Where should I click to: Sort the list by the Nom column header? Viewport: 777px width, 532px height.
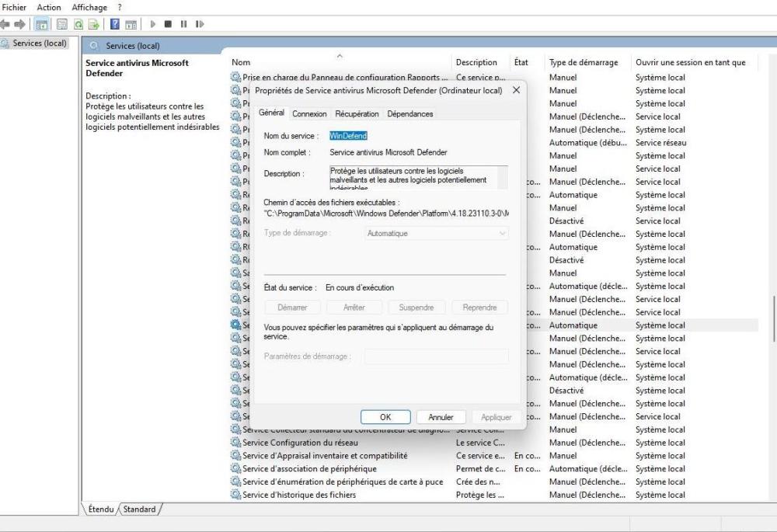click(x=241, y=62)
